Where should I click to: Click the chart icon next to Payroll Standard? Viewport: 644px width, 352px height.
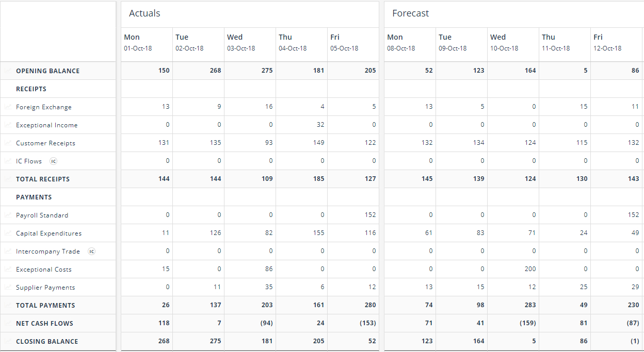8,215
